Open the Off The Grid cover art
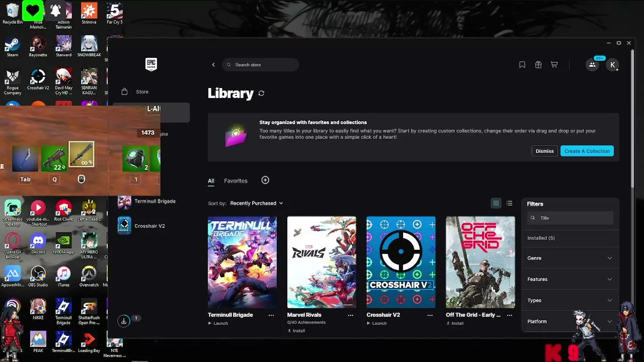644x362 pixels. point(480,262)
